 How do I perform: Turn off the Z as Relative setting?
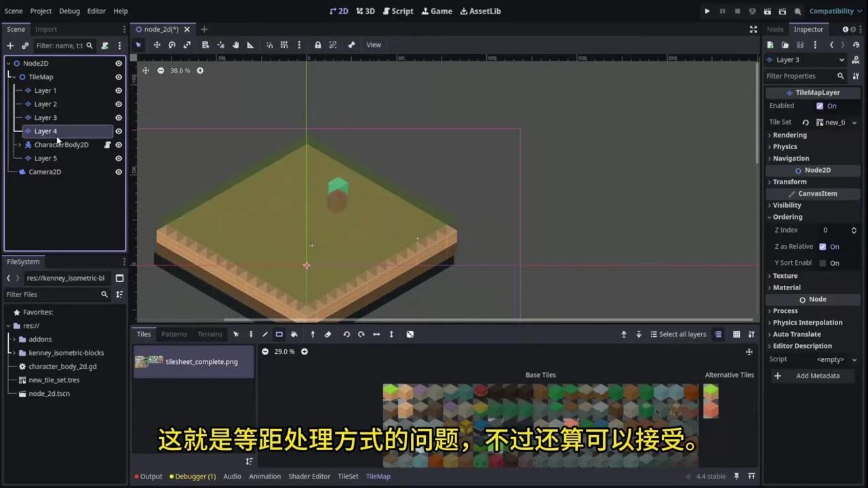coord(823,246)
